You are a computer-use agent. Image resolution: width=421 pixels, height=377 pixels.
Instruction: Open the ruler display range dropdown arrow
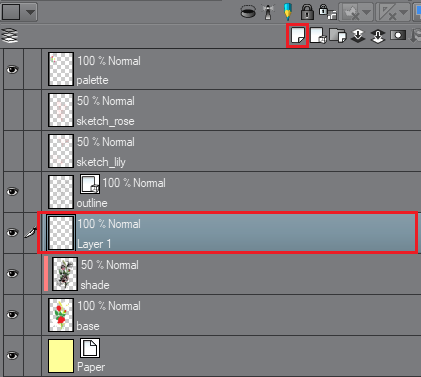[x=403, y=12]
